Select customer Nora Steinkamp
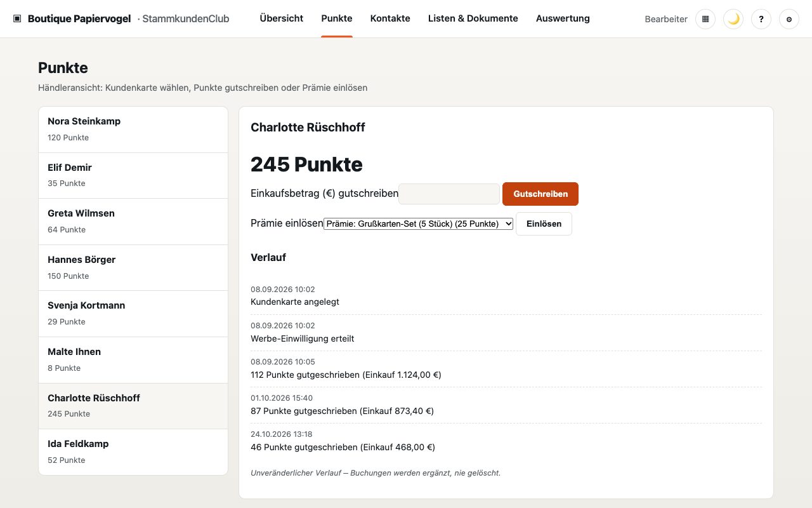 tap(133, 130)
